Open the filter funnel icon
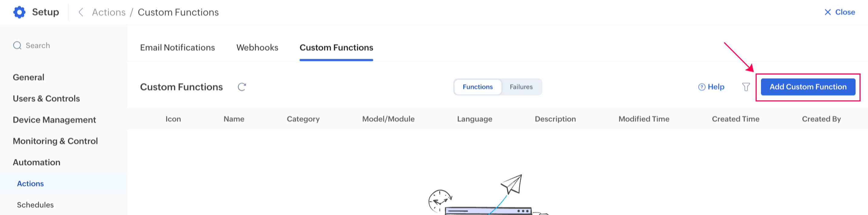868x215 pixels. (x=746, y=87)
